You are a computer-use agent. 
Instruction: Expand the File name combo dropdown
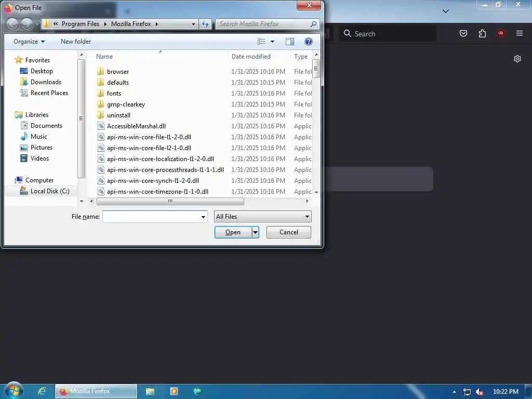203,217
